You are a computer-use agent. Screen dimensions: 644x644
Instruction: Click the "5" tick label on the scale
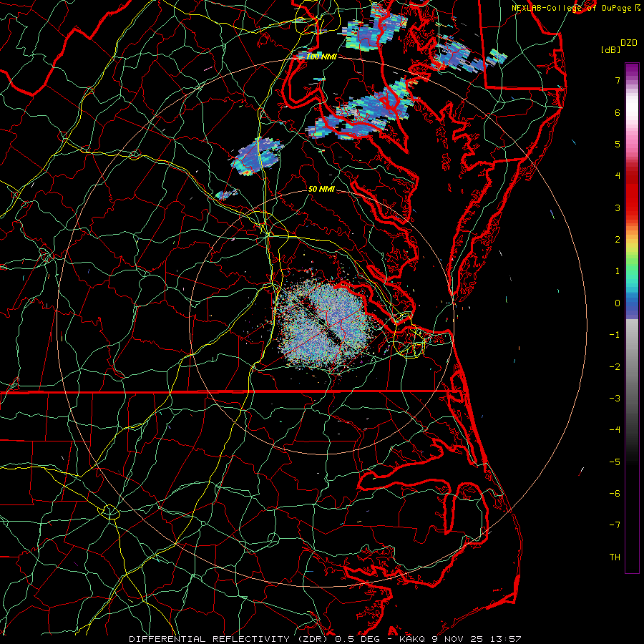coord(618,144)
